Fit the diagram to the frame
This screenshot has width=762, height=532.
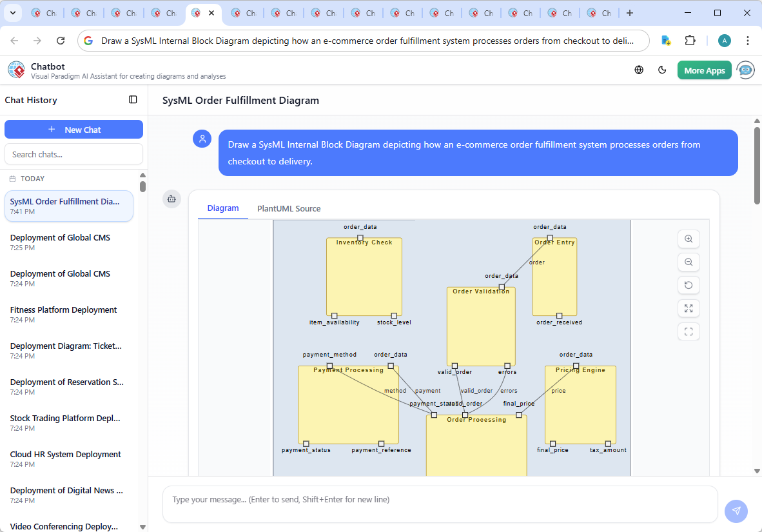click(689, 331)
